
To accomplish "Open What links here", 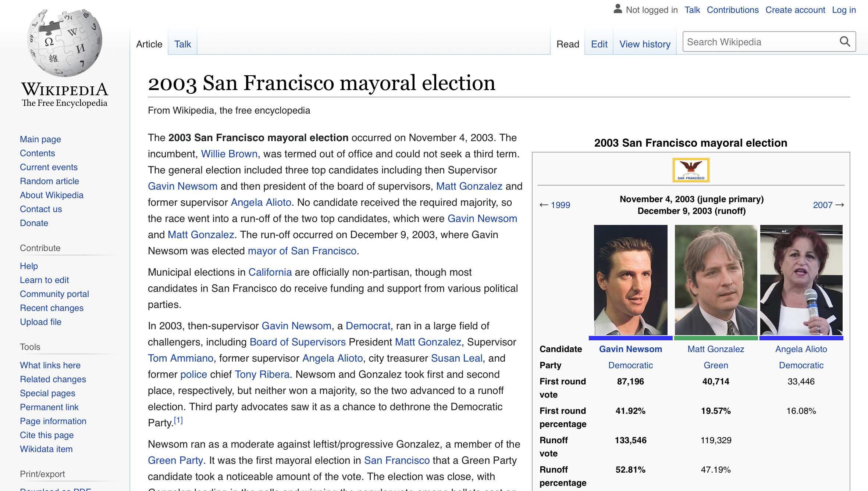I will click(50, 365).
